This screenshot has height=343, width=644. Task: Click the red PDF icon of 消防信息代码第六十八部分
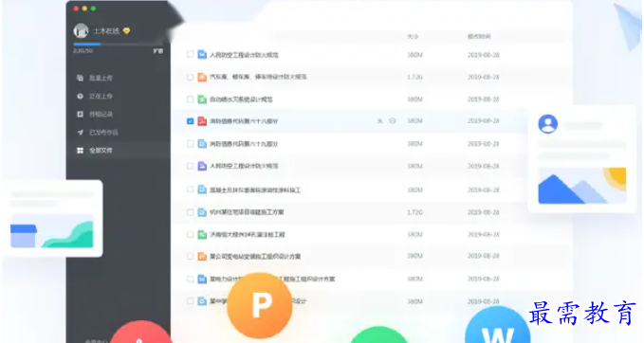(x=202, y=121)
